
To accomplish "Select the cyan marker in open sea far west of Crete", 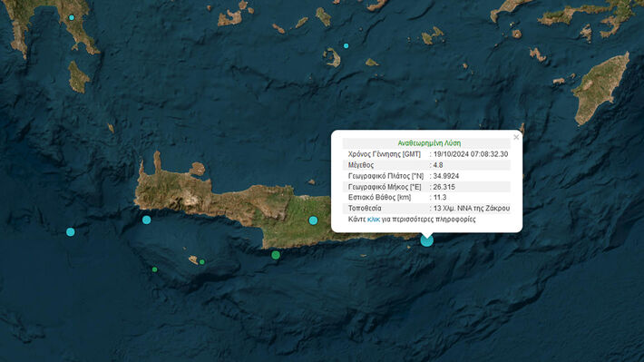I will 70,231.
